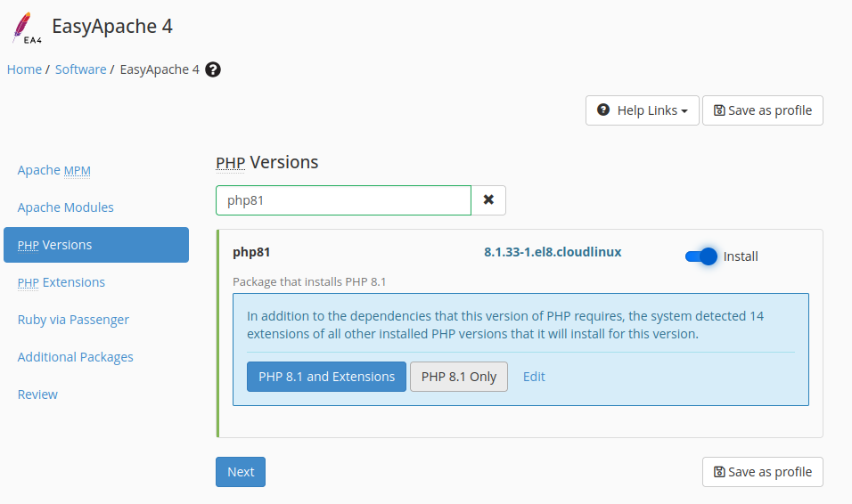Open Apache Modules section
The height and width of the screenshot is (504, 852).
point(66,207)
